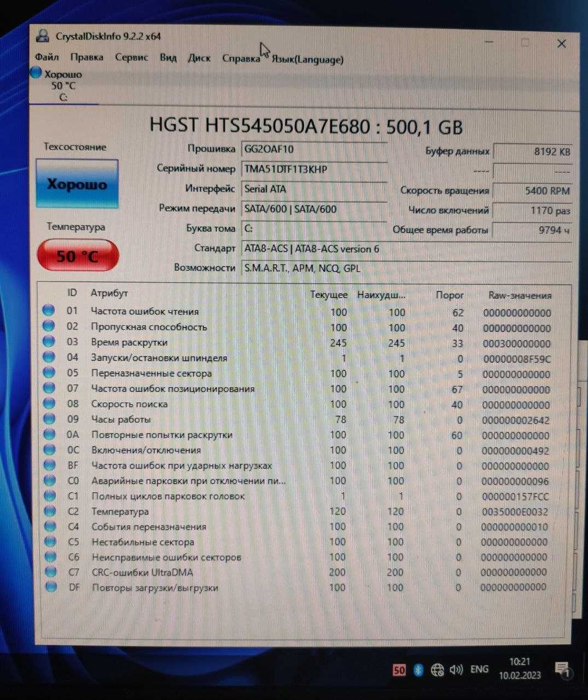Click the Интерфейс field Serial ATA

[314, 189]
